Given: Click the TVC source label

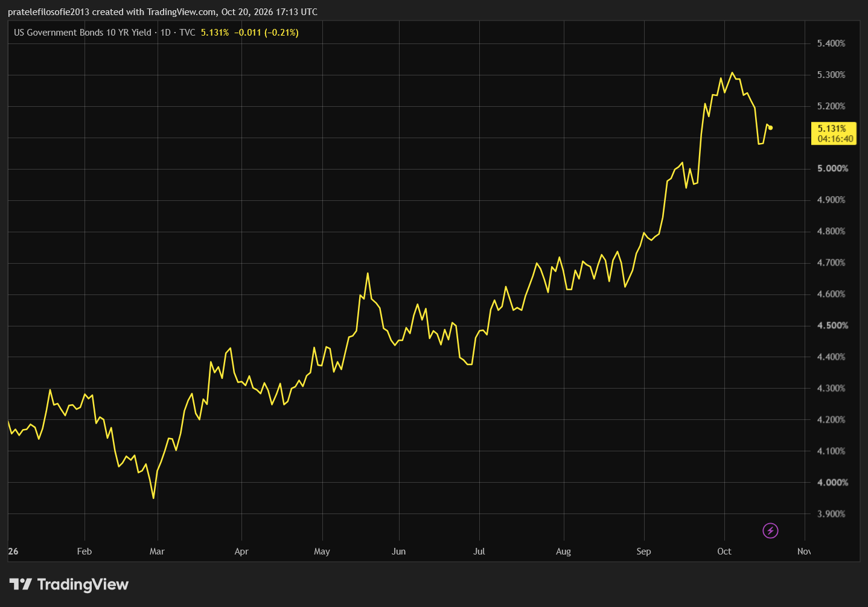Looking at the screenshot, I should (x=187, y=33).
